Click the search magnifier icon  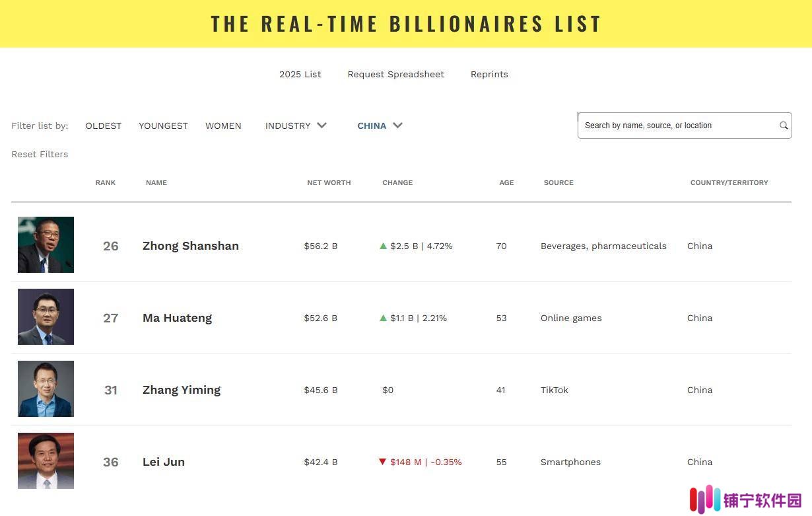pyautogui.click(x=784, y=126)
